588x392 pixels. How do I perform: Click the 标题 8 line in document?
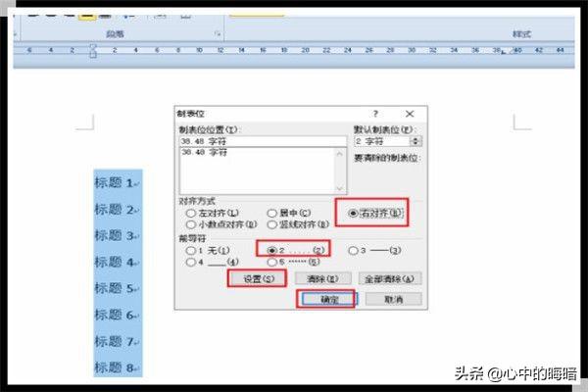click(x=117, y=367)
